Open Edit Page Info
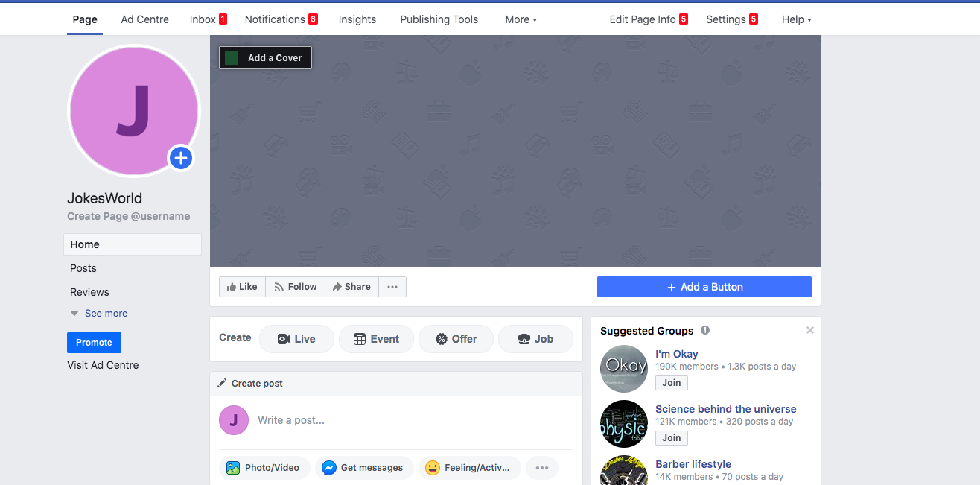980x485 pixels. click(x=643, y=19)
